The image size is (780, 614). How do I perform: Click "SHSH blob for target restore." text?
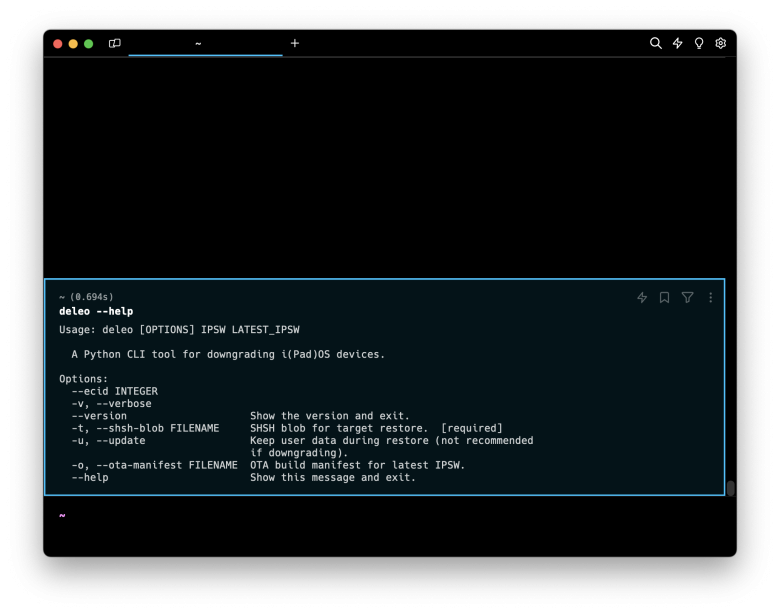click(x=339, y=428)
